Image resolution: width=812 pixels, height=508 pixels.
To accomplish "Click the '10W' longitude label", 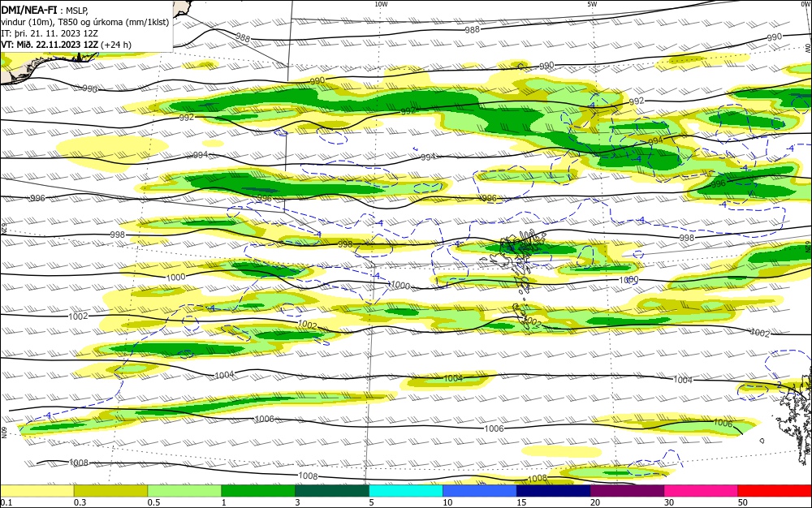I will pos(381,4).
